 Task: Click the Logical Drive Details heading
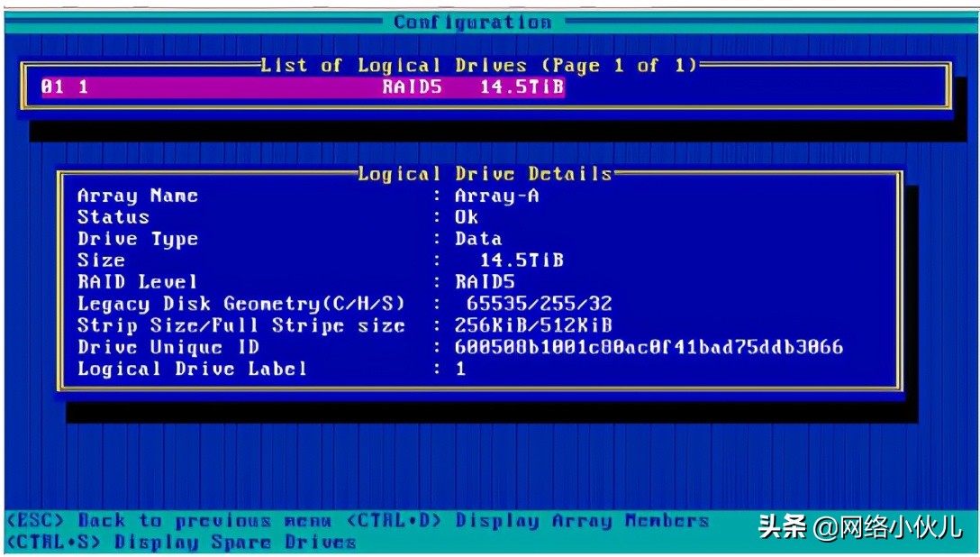(x=485, y=174)
